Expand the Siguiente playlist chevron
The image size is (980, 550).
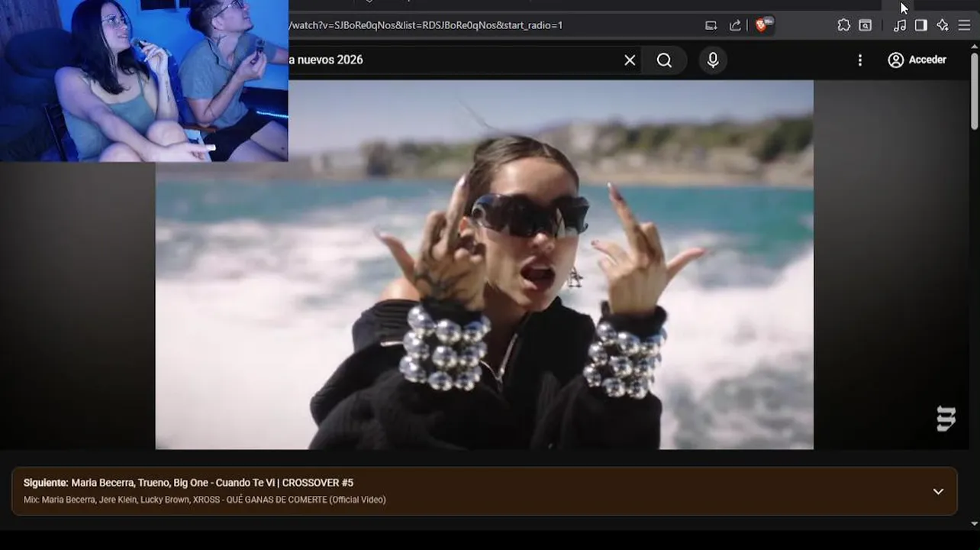pyautogui.click(x=938, y=491)
